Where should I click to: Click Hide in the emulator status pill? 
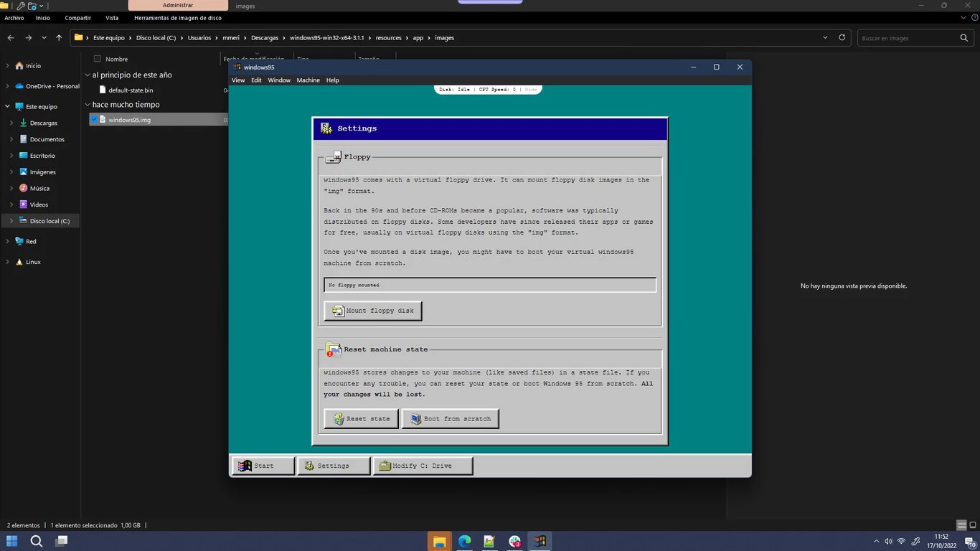coord(531,90)
